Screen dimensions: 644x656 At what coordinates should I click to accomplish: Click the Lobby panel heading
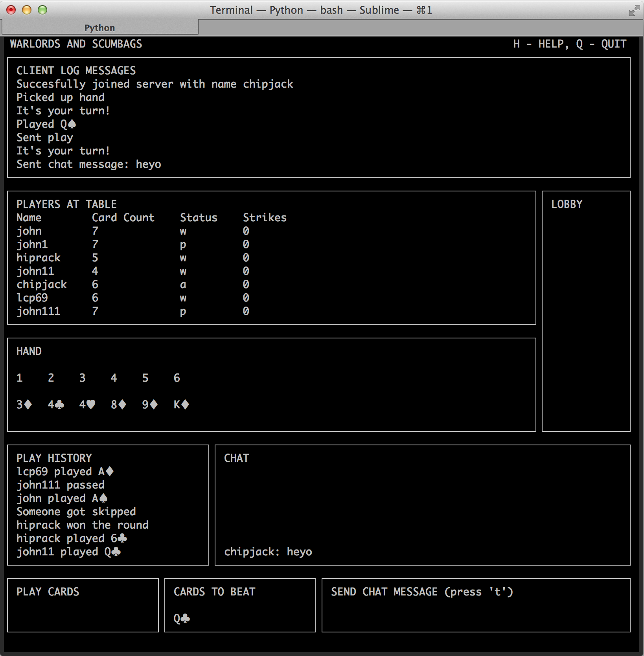[567, 204]
